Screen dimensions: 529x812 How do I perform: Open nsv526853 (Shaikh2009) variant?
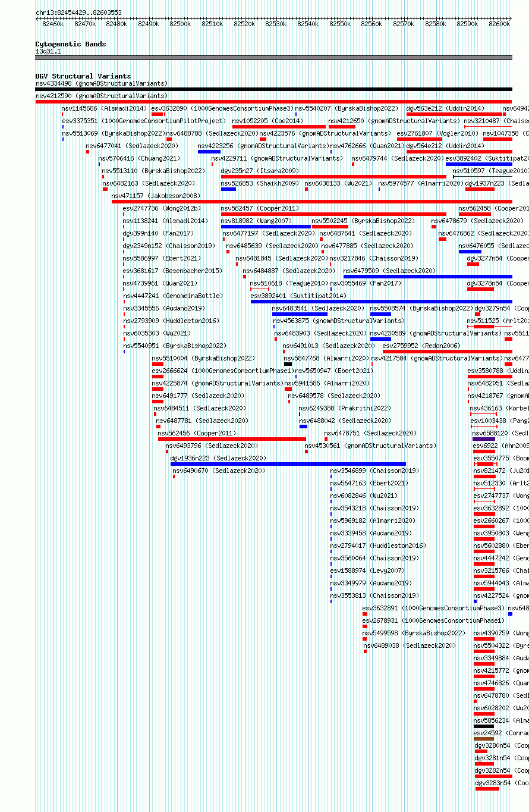(260, 183)
